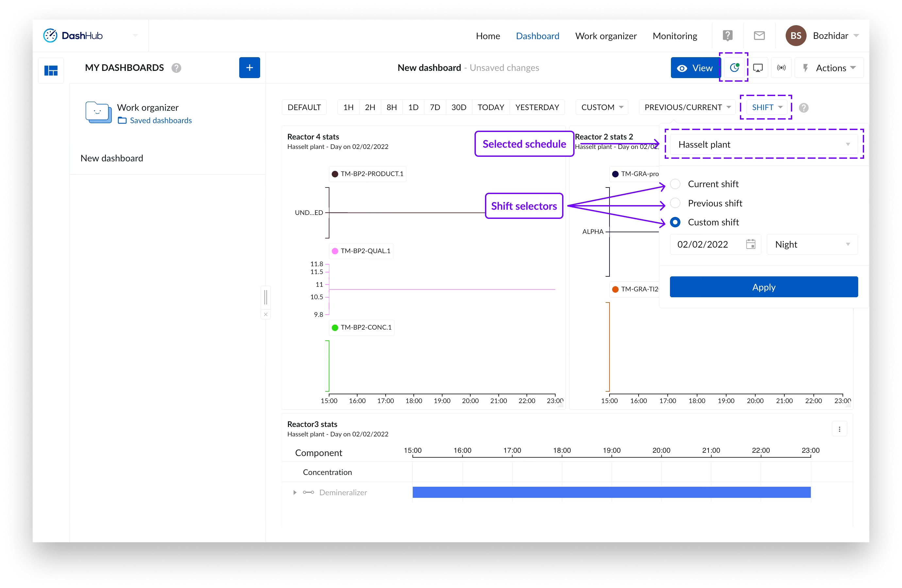Select the 7D time range tab
902x588 pixels.
pyautogui.click(x=435, y=107)
